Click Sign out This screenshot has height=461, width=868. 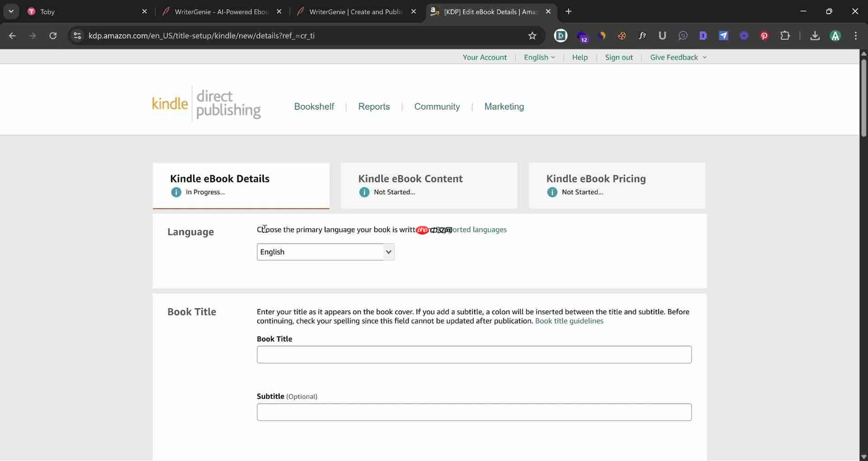619,57
